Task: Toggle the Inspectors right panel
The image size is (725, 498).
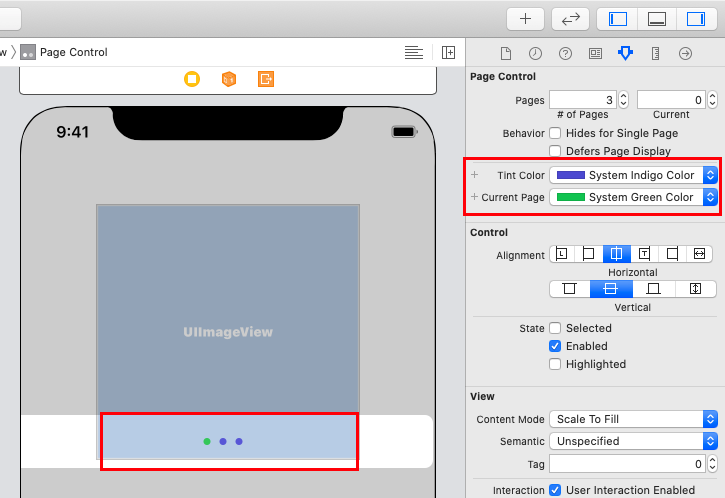Action: [696, 19]
